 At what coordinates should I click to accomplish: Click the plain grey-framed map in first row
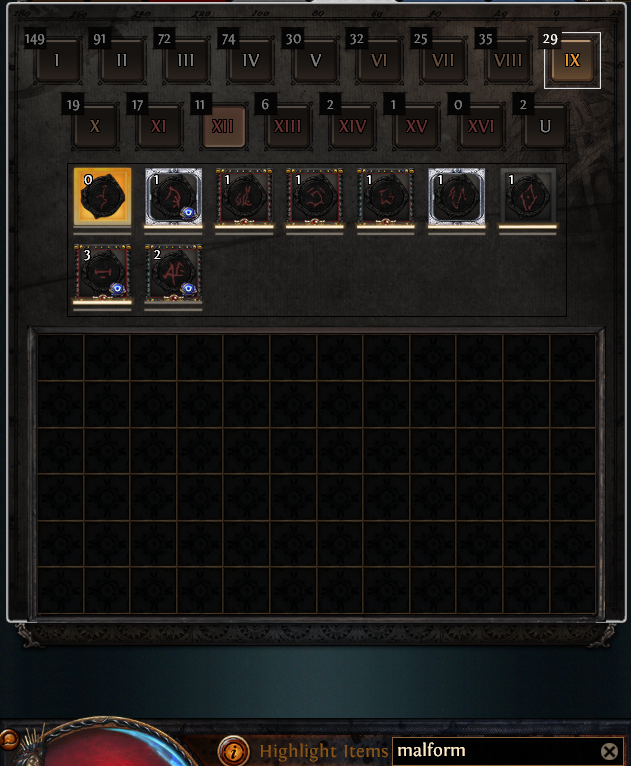(x=527, y=196)
